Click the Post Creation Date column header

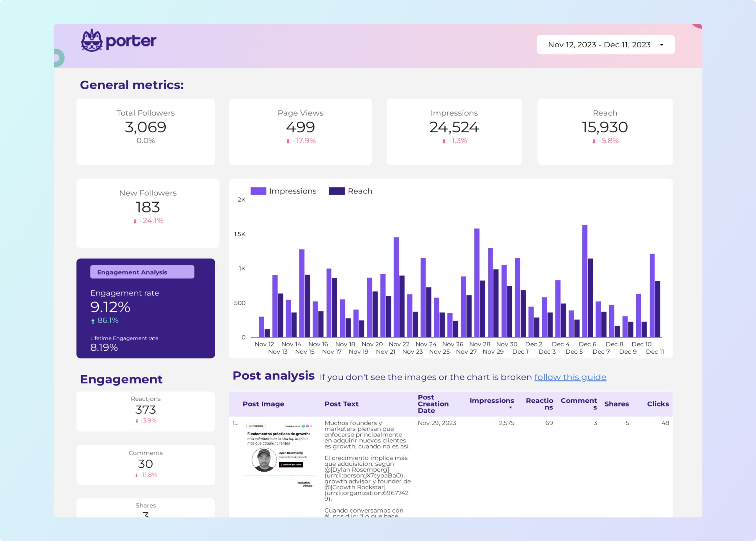433,404
